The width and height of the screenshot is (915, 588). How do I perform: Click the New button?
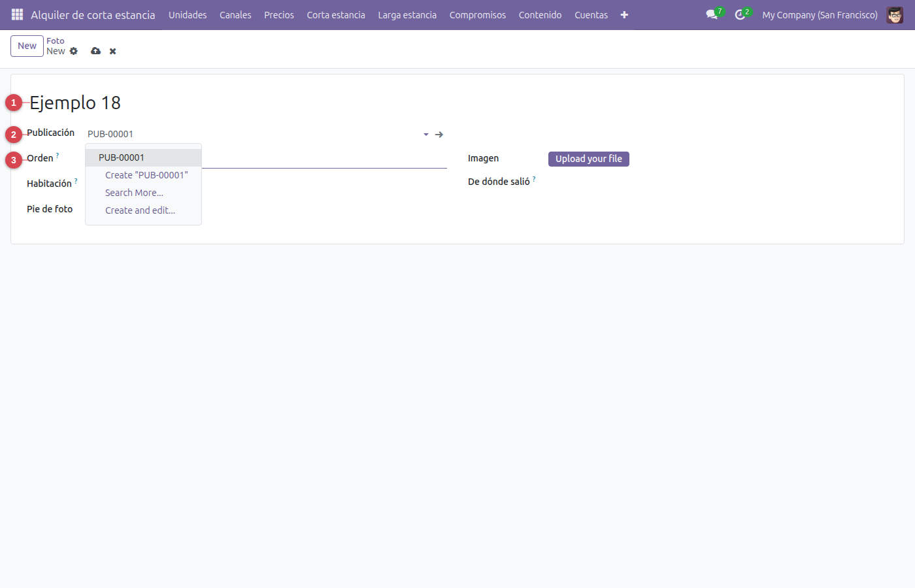27,46
